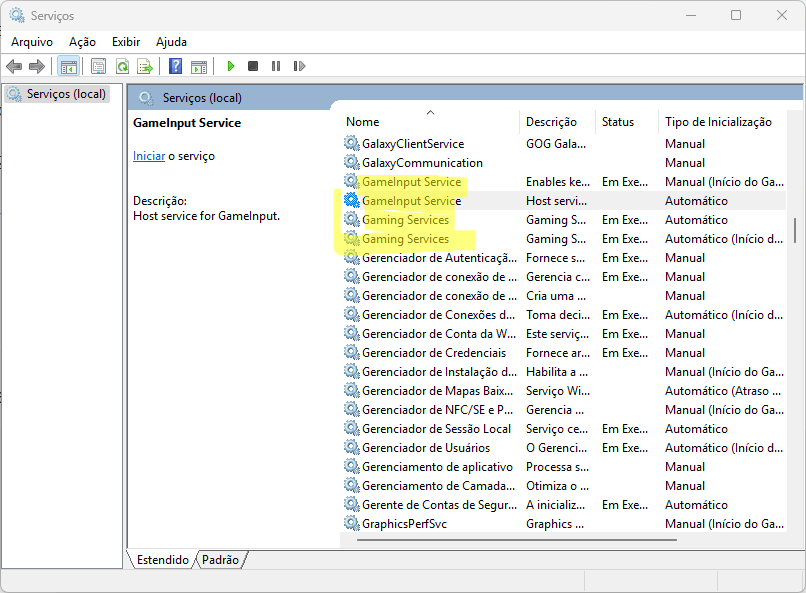Screen dimensions: 806x593
Task: Switch to the Estendido tab
Action: click(x=163, y=560)
